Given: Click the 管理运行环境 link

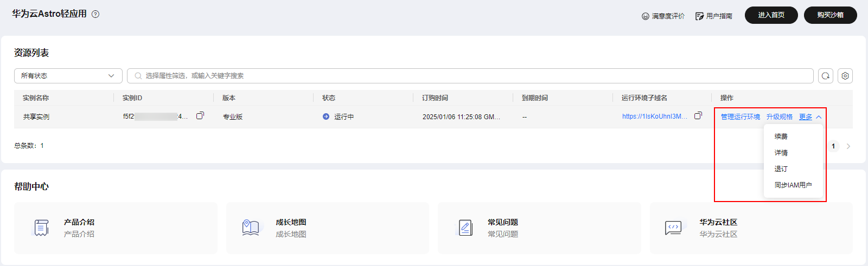Looking at the screenshot, I should [741, 117].
